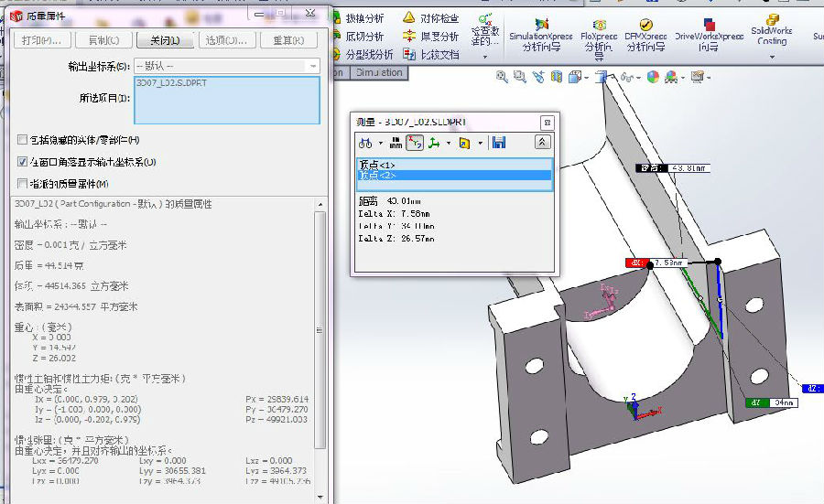Select 顶点<1> in the measure selection list

coord(455,165)
